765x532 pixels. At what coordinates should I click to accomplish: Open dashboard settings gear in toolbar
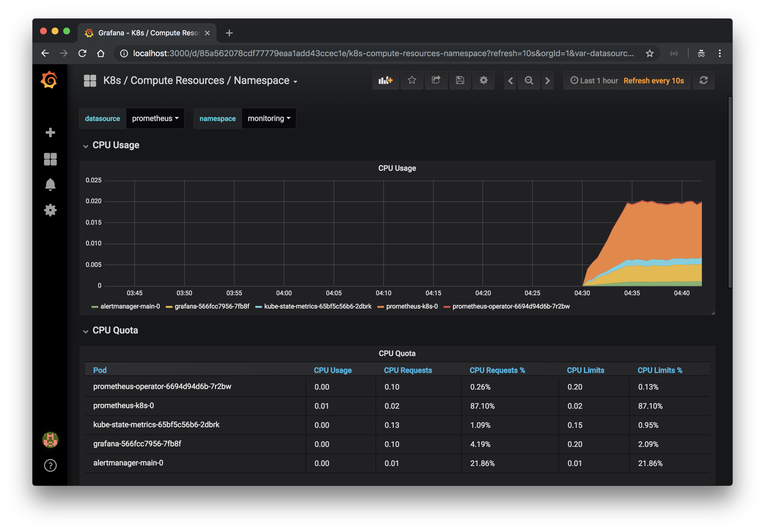tap(484, 80)
